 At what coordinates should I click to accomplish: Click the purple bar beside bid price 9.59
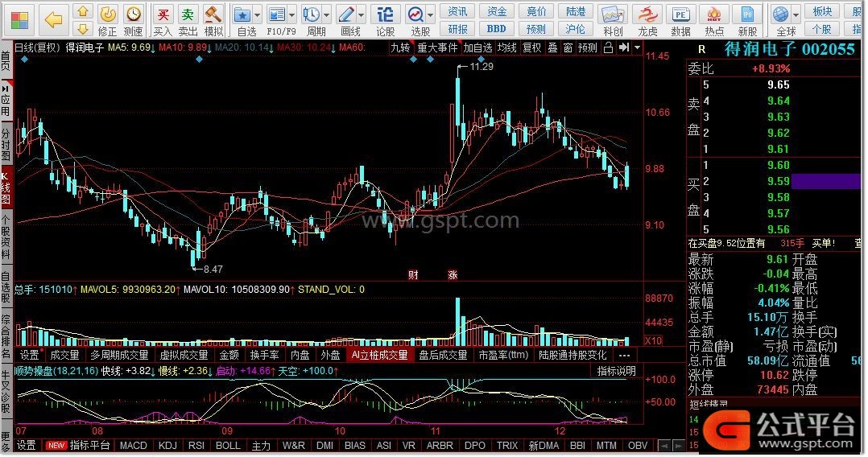point(826,182)
